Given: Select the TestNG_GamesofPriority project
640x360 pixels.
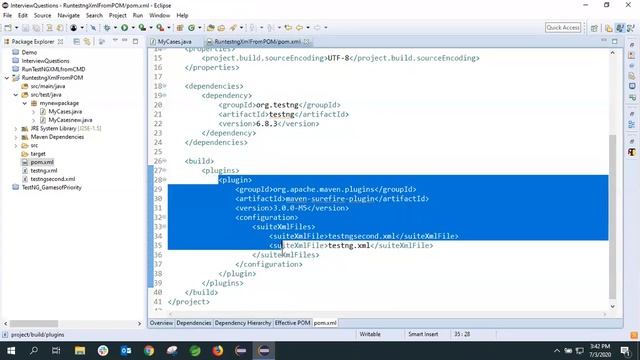Looking at the screenshot, I should tap(51, 188).
